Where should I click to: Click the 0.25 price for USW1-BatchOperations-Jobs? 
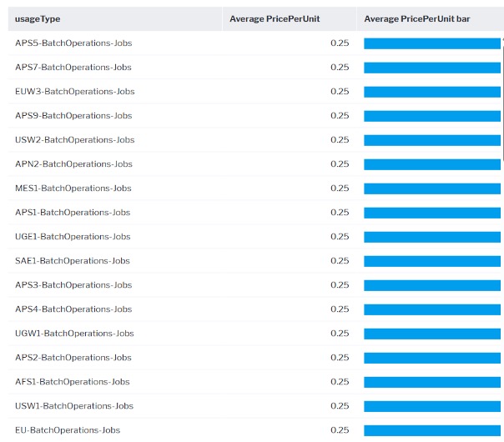340,406
